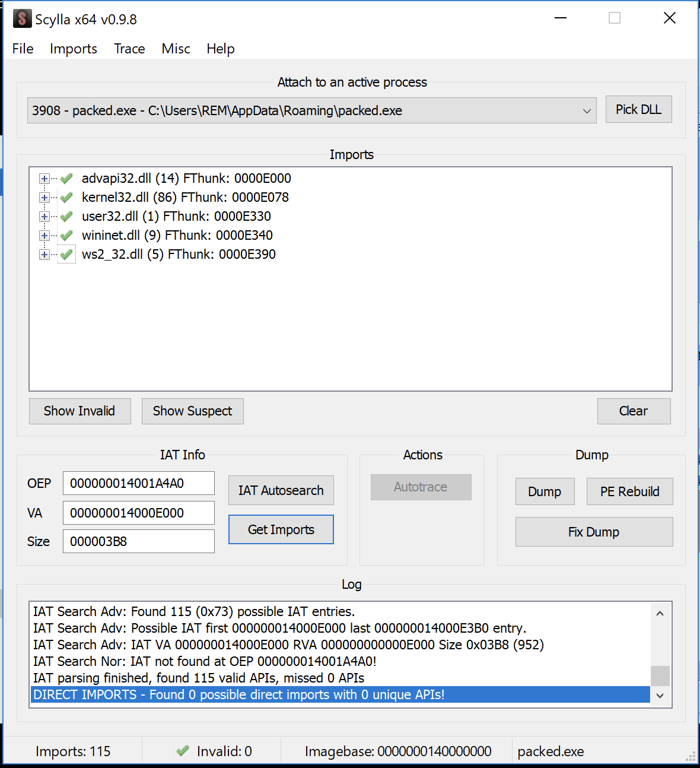
Task: Click the Fix Dump button
Action: pyautogui.click(x=594, y=532)
